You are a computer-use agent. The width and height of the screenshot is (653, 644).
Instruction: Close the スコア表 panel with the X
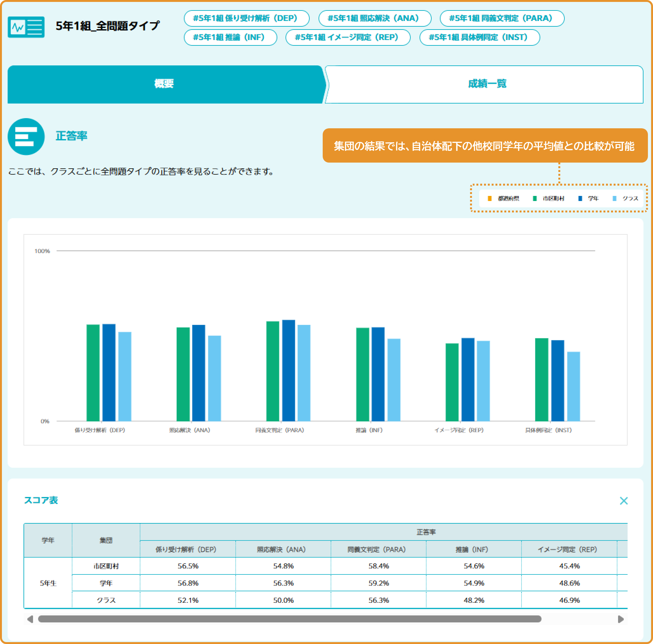(623, 501)
